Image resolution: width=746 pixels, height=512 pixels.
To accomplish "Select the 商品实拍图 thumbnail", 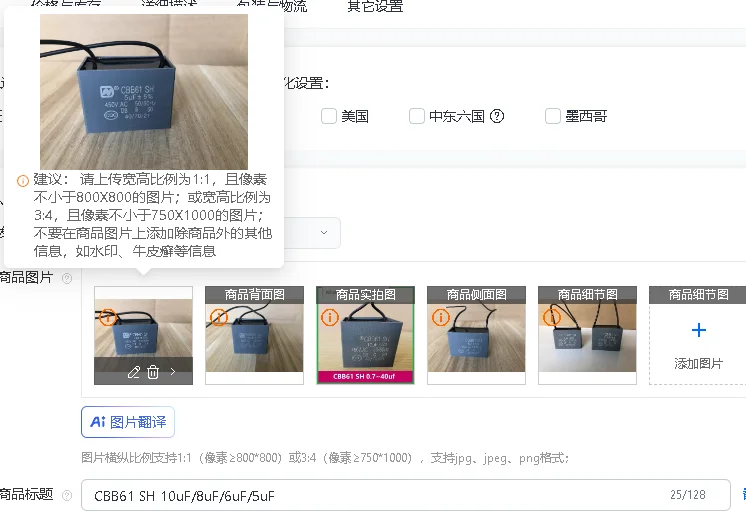I will 365,335.
